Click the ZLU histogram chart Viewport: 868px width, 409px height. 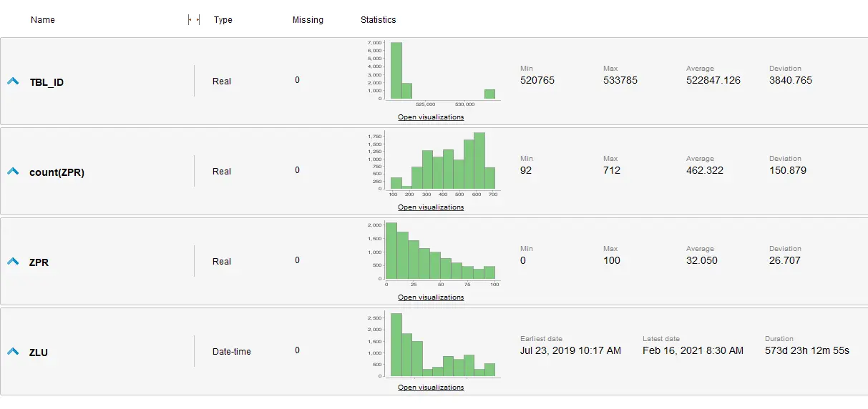442,343
